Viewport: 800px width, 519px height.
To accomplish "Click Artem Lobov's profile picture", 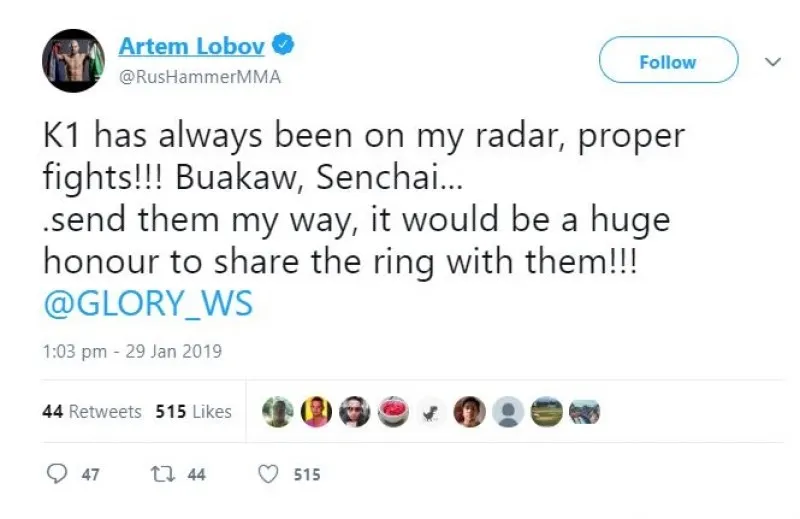I will click(73, 61).
